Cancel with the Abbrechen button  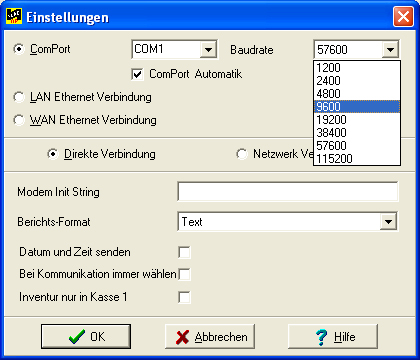click(x=210, y=337)
